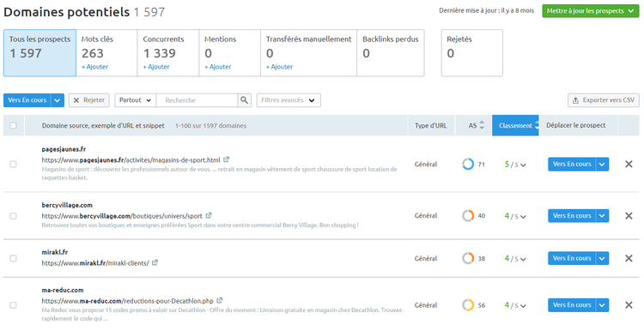Switch to Backlinks perdus tab
The height and width of the screenshot is (331, 644).
click(x=390, y=53)
